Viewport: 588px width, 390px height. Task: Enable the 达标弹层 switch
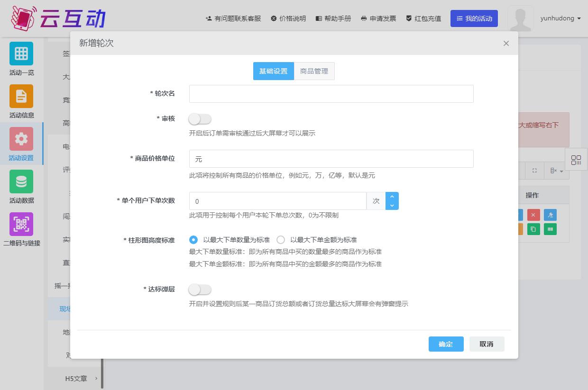click(200, 289)
